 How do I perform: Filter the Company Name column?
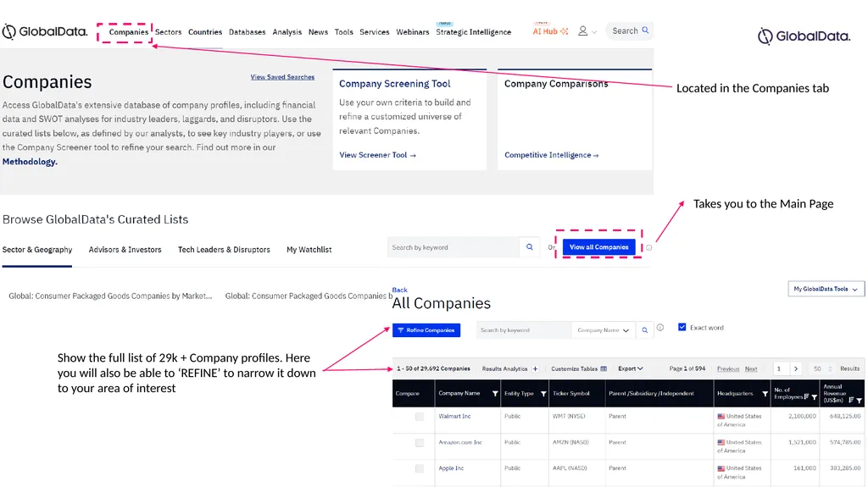[495, 394]
